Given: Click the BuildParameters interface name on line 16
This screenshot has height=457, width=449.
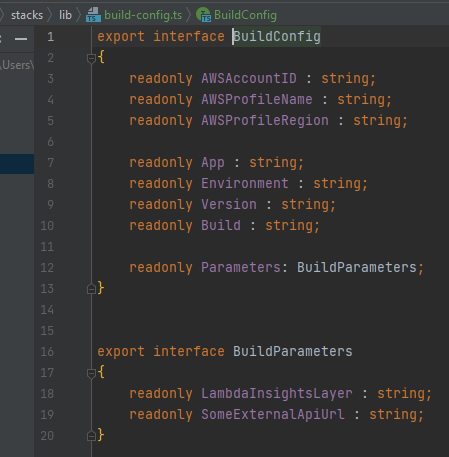Looking at the screenshot, I should [x=292, y=351].
